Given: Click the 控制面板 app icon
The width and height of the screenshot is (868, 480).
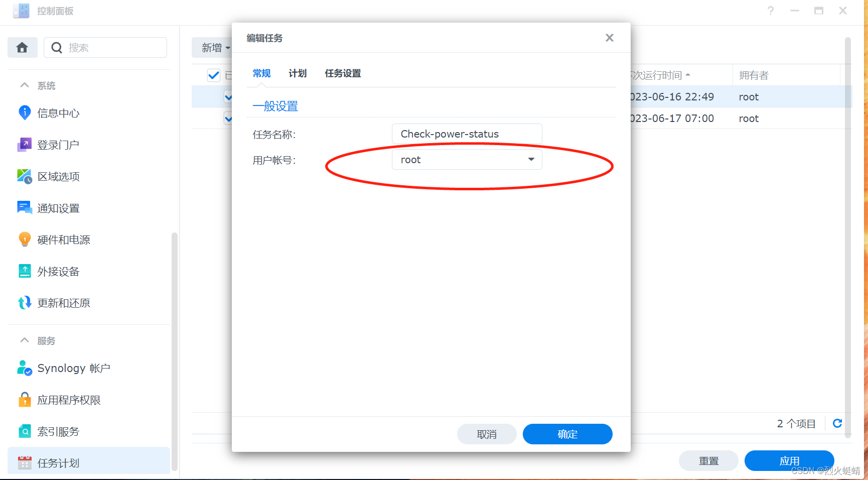Looking at the screenshot, I should tap(21, 11).
